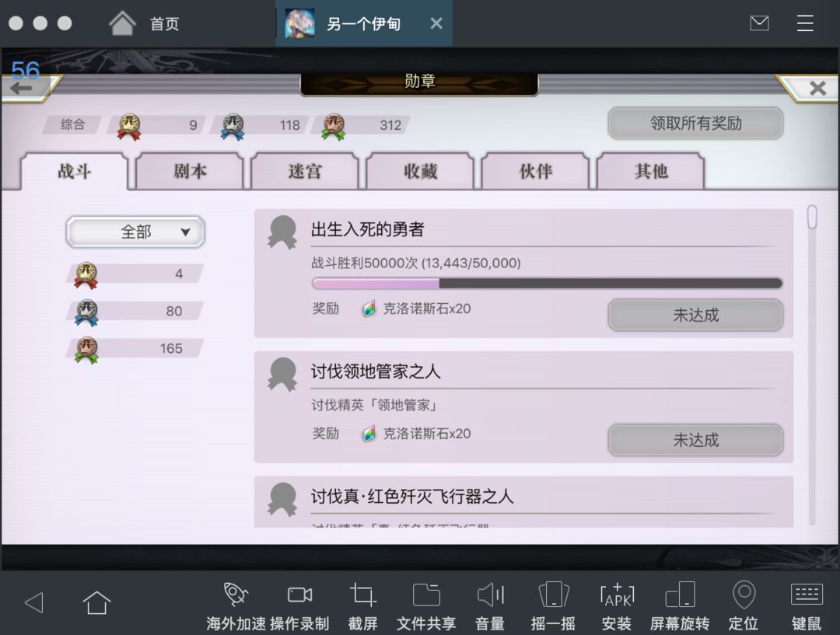Close the 另一个伊甸 tab
This screenshot has height=635, width=840.
tap(436, 23)
